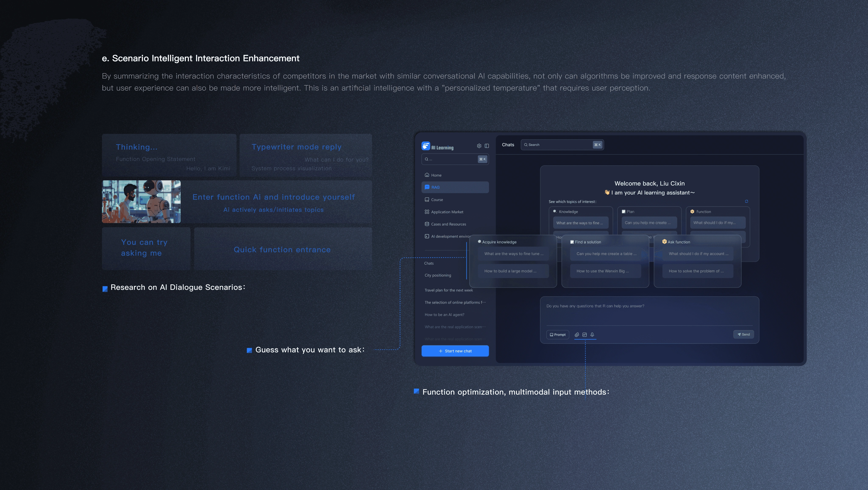
Task: Refresh the suggested topics of interest
Action: 746,201
